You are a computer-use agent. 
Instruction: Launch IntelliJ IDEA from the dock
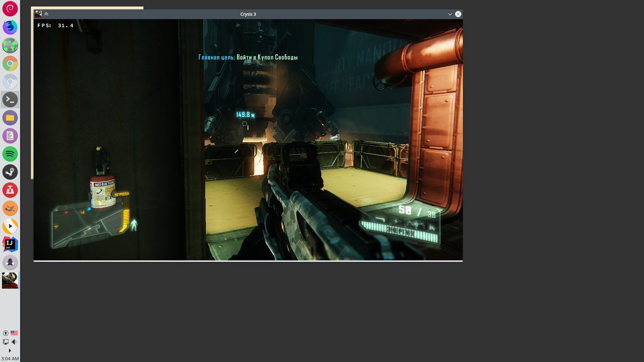click(10, 244)
